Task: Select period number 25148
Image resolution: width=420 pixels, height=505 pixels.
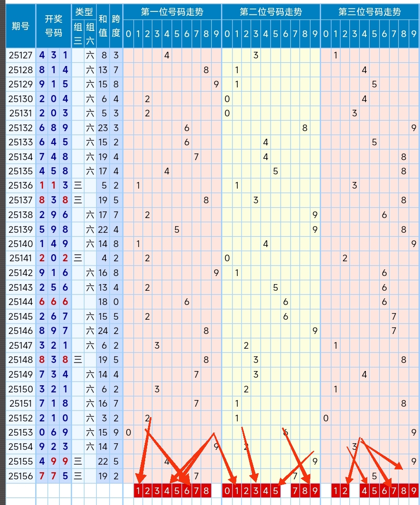Action: [20, 360]
